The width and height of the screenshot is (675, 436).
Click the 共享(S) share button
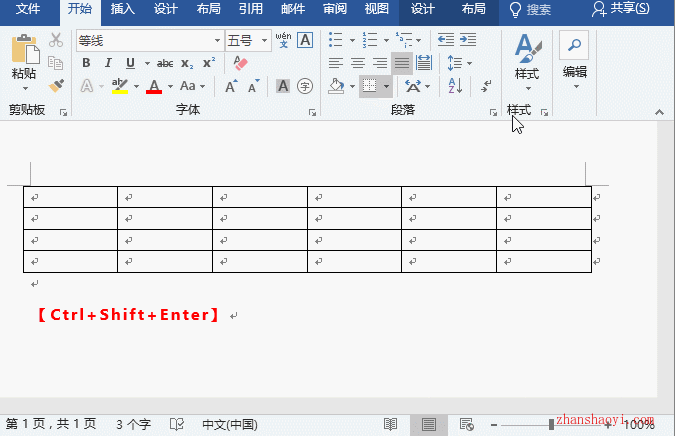coord(620,9)
